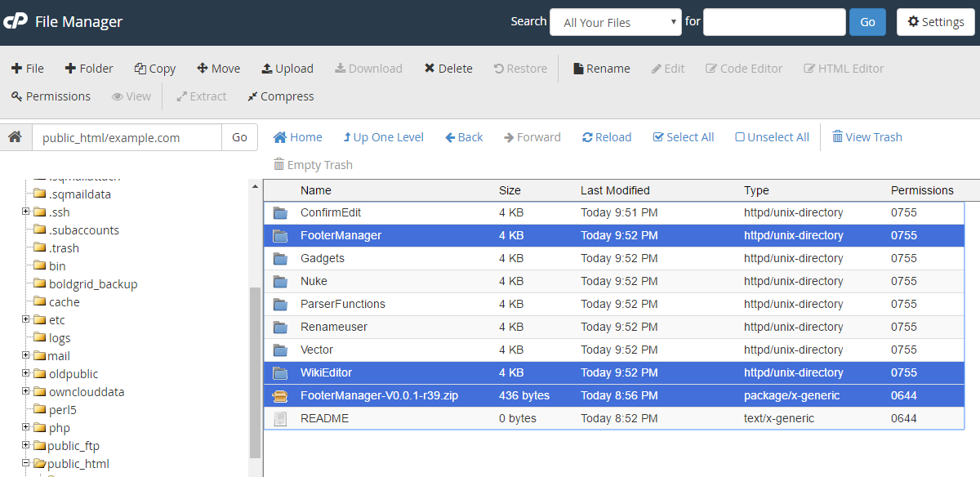Expand the .ssh folder node
980x477 pixels.
[x=26, y=212]
